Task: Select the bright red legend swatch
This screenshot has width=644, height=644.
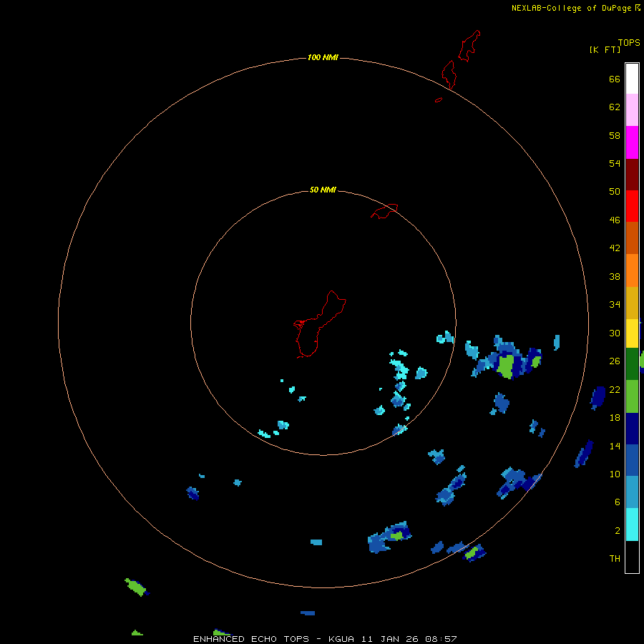Action: coord(632,206)
